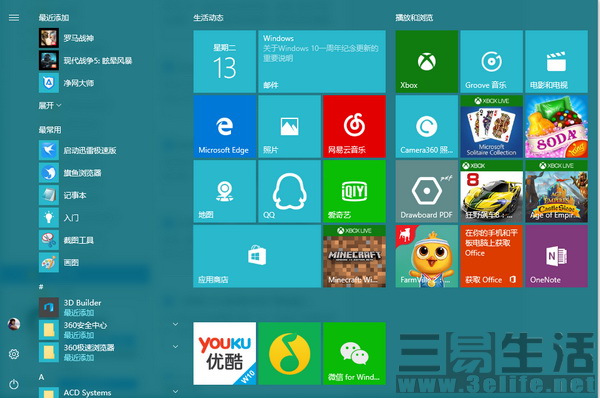Expand the hamburger menu at top left
The image size is (600, 398).
click(14, 18)
